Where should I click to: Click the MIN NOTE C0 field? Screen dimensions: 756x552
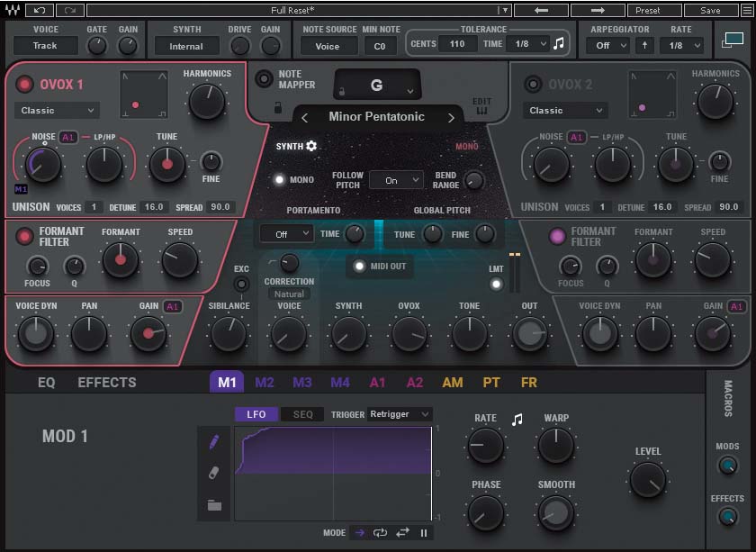(380, 46)
